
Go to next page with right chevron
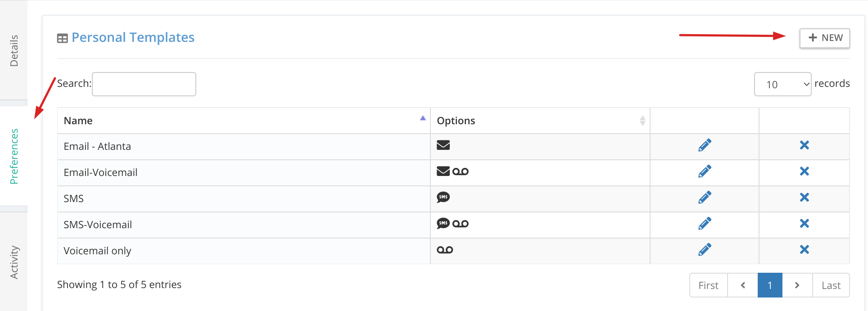click(x=797, y=285)
